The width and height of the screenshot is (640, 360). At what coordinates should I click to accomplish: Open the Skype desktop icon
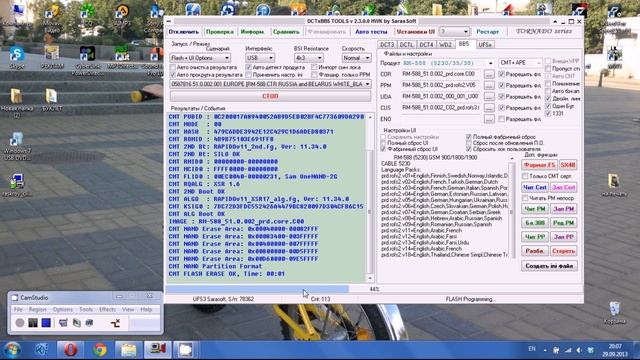coord(17,58)
